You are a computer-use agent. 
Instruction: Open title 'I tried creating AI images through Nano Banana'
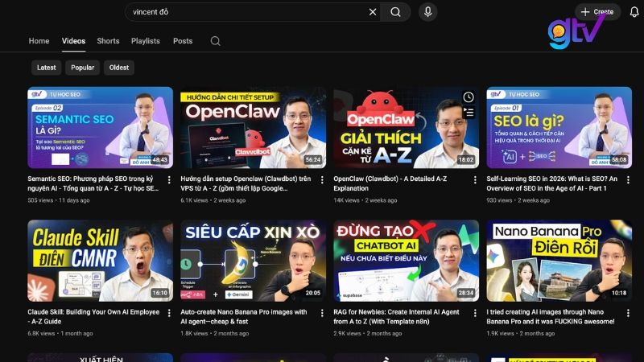click(x=551, y=316)
